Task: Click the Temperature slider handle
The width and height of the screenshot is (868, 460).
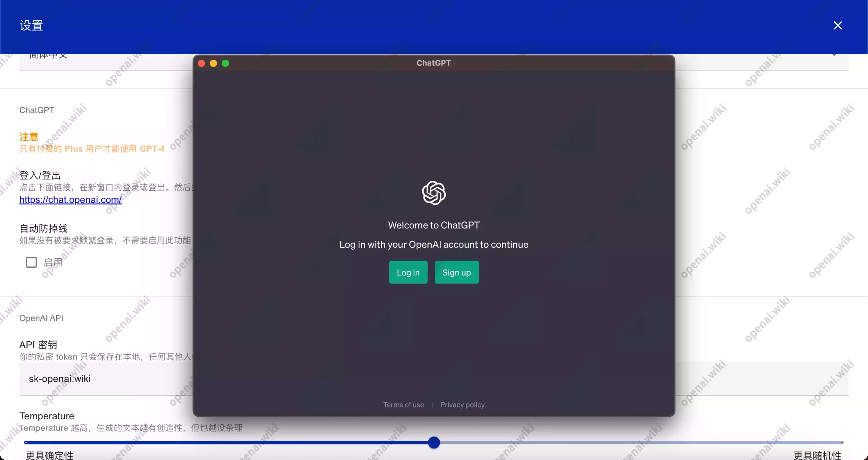Action: tap(434, 442)
